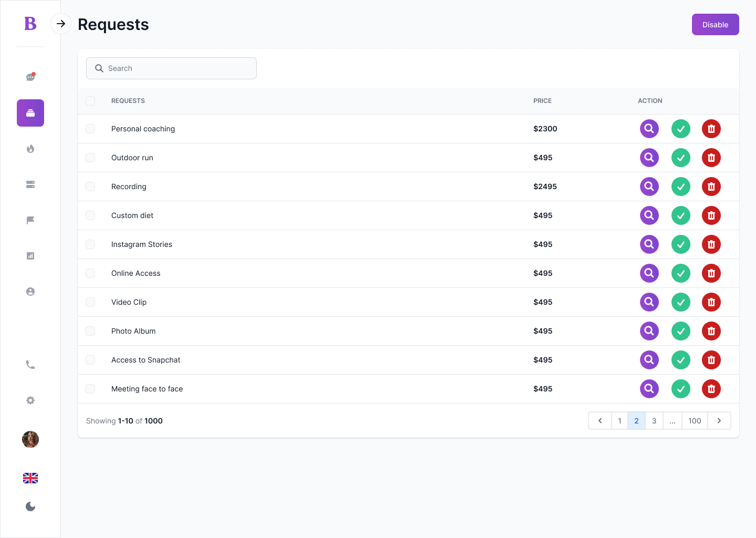Open the chat messages panel in sidebar
Image resolution: width=756 pixels, height=538 pixels.
pyautogui.click(x=30, y=77)
